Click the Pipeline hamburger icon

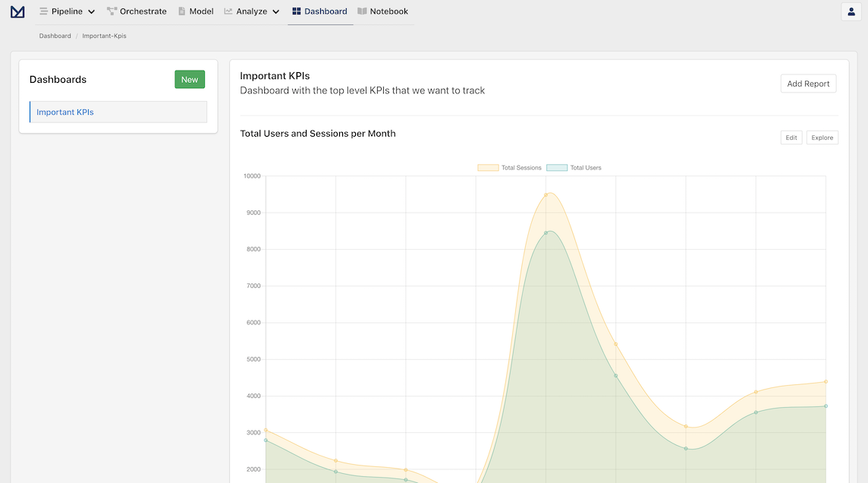click(43, 11)
